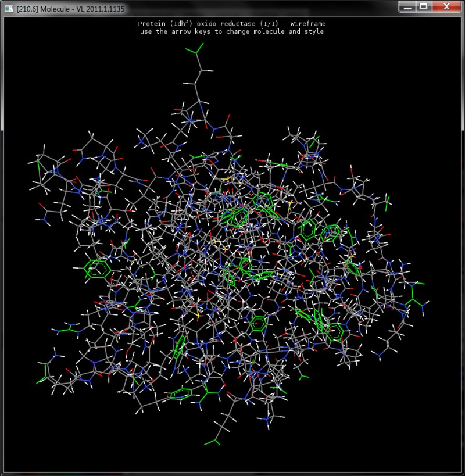Close the Molecule viewer window
Viewport: 465px width, 476px height.
coord(446,6)
